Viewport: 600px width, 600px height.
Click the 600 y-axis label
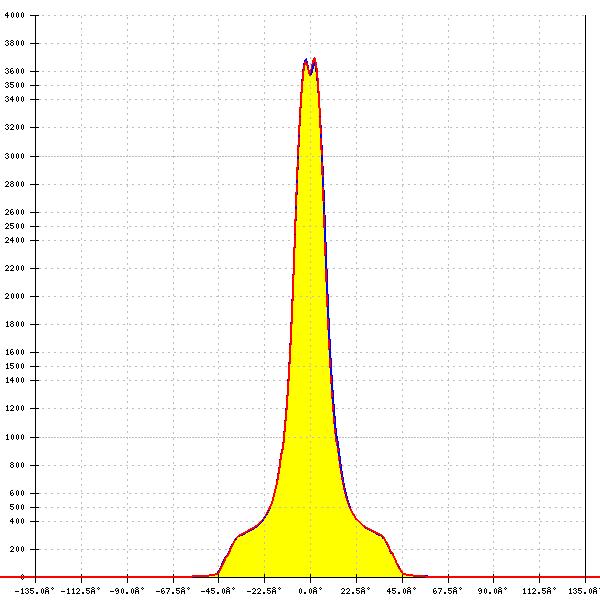(17, 493)
